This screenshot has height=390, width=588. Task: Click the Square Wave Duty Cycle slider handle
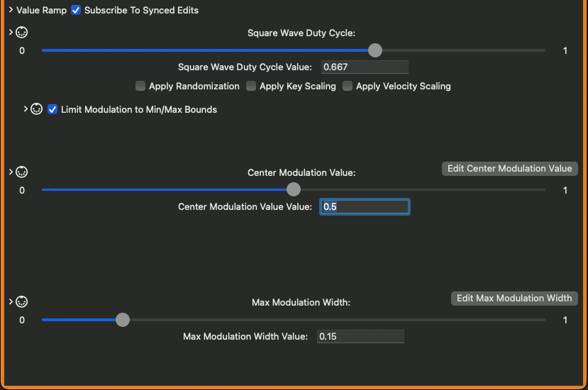point(375,50)
